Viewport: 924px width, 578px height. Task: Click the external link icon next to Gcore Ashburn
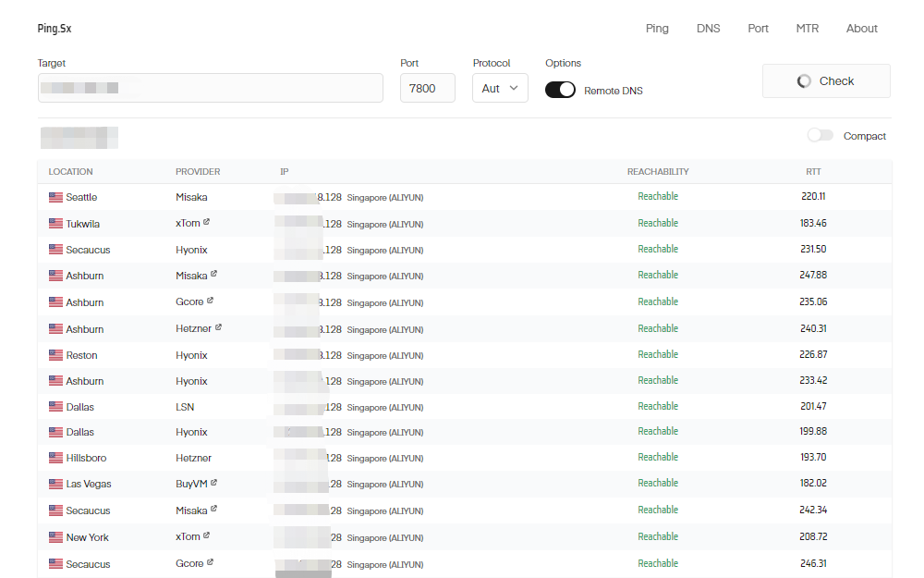point(212,301)
